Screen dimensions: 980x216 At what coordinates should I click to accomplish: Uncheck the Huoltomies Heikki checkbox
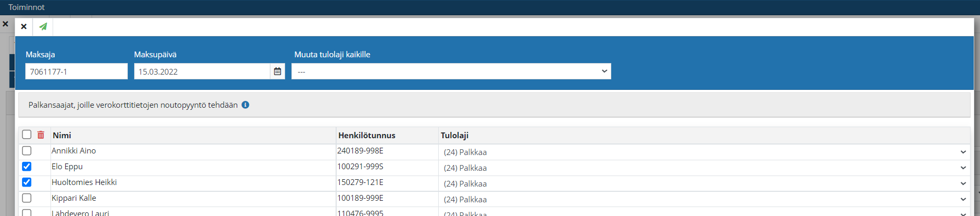(x=27, y=182)
